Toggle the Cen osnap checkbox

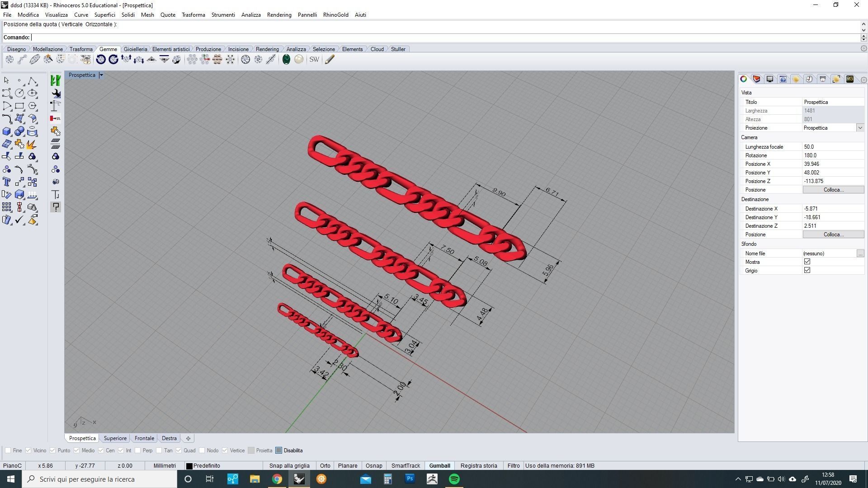101,450
